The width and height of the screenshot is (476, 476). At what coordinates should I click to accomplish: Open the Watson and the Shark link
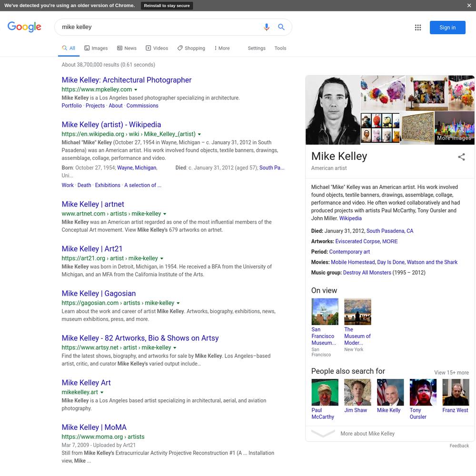[x=432, y=262]
